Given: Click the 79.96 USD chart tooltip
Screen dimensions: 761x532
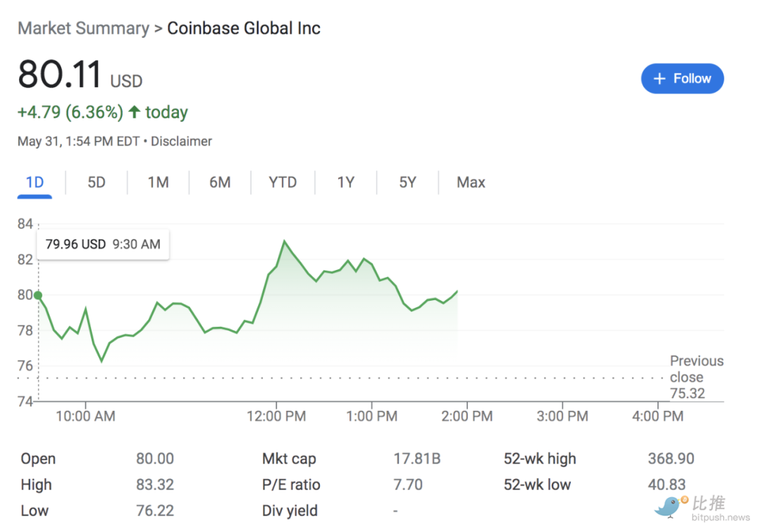Looking at the screenshot, I should click(x=103, y=245).
